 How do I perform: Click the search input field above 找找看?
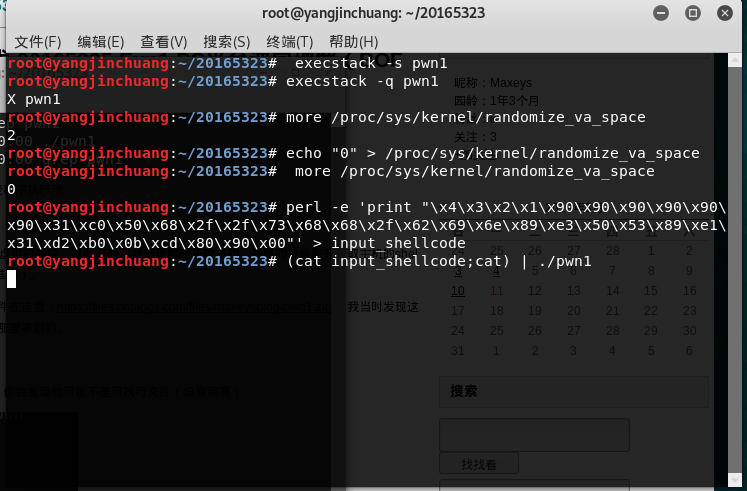pyautogui.click(x=534, y=435)
